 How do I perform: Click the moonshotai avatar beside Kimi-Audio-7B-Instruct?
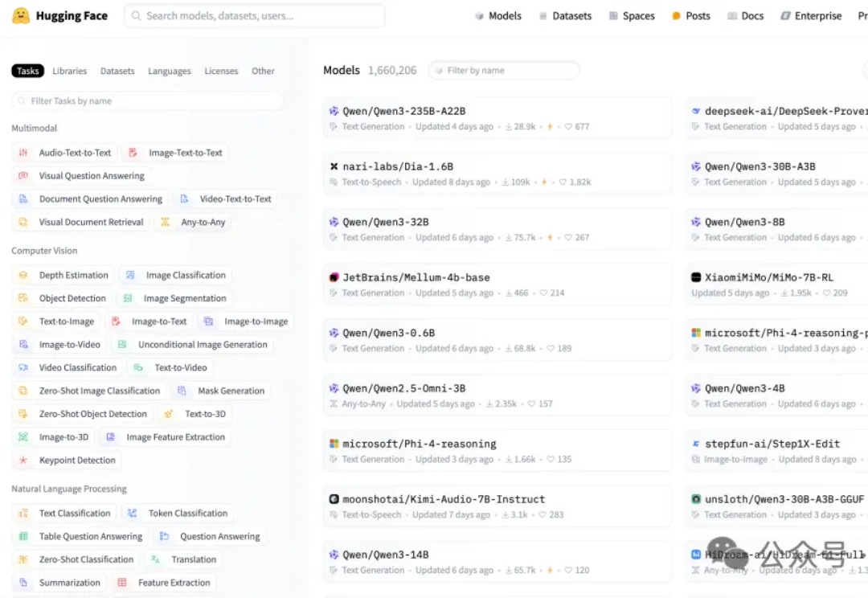(334, 499)
